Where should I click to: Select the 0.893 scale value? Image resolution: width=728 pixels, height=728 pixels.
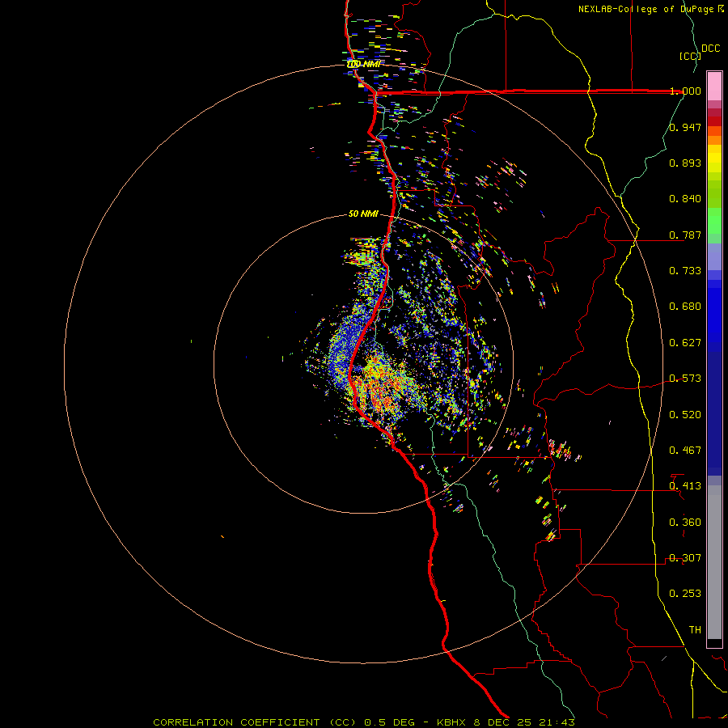685,163
